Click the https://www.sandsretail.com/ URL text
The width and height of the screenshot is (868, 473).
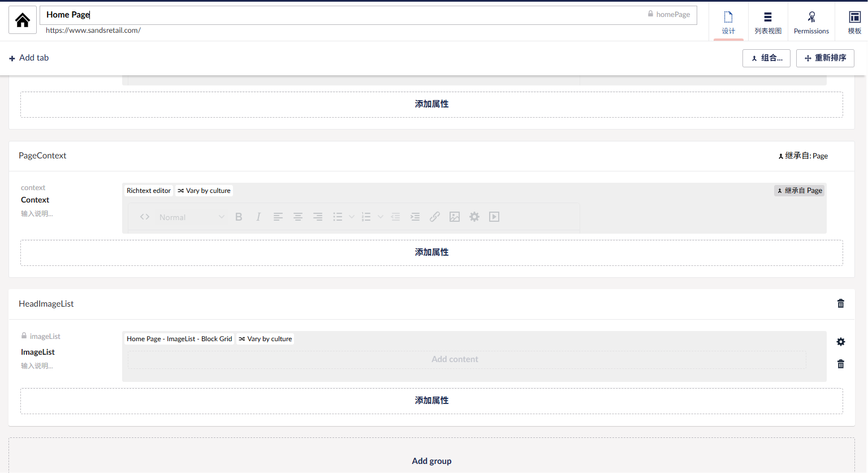[93, 31]
